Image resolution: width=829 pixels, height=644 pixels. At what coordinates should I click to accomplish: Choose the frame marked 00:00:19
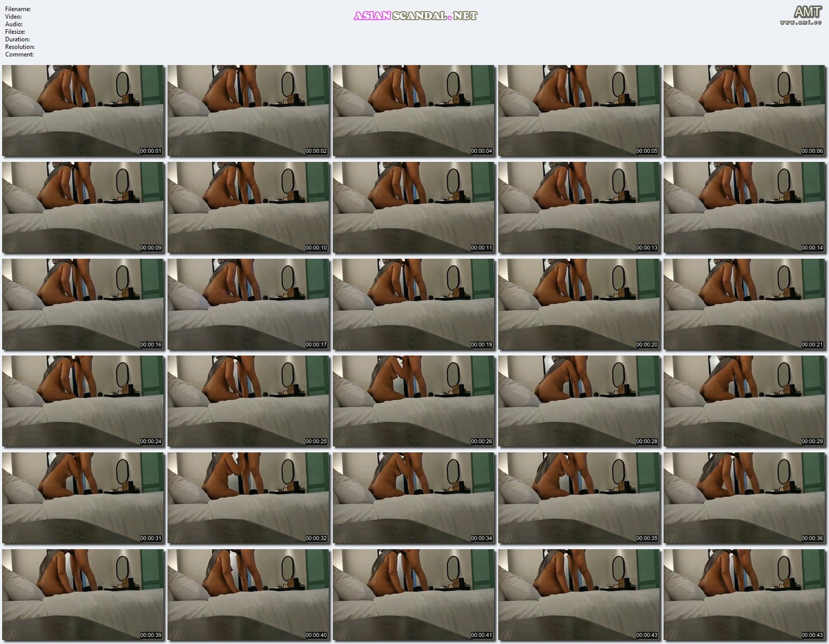pos(414,304)
